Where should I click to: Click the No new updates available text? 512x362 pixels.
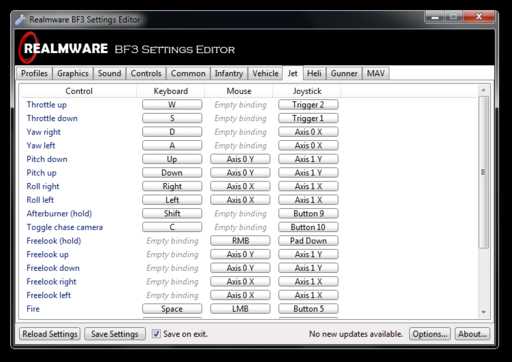(355, 334)
